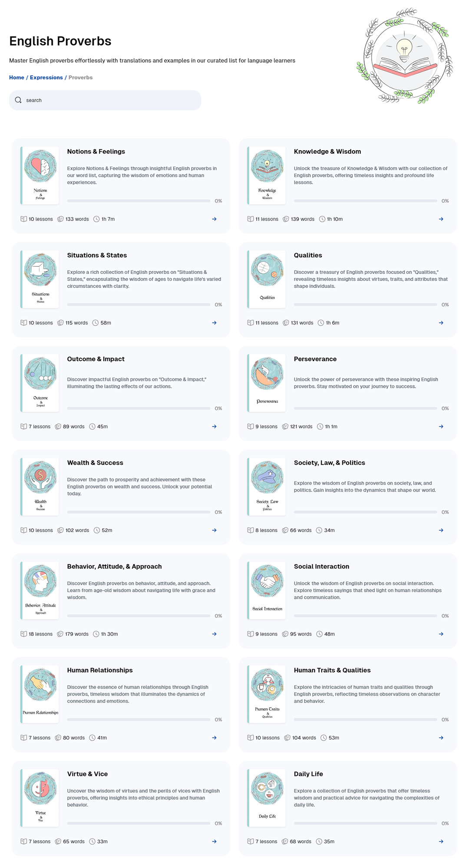469x868 pixels.
Task: Click the arrow icon on Social Interaction card
Action: (441, 634)
